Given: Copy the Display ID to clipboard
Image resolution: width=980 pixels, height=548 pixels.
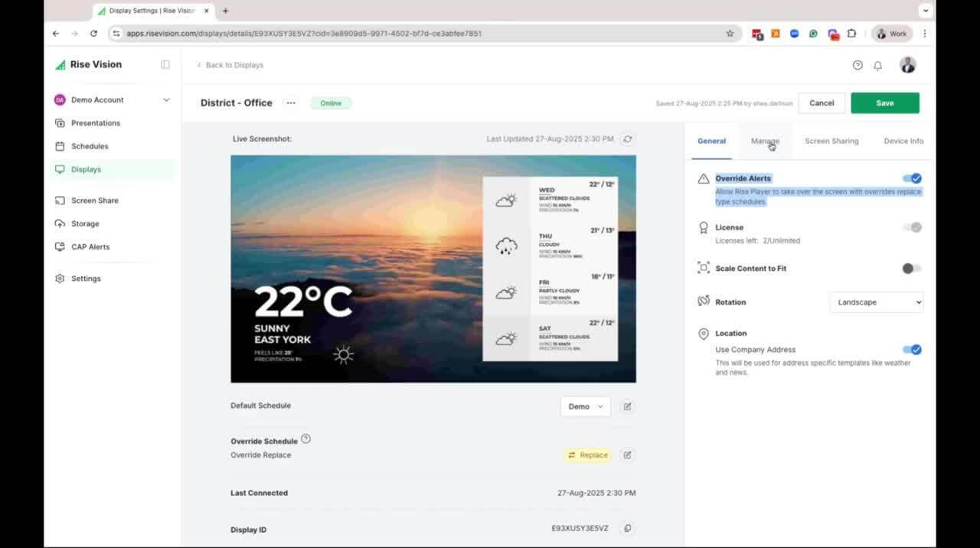Looking at the screenshot, I should [x=627, y=529].
